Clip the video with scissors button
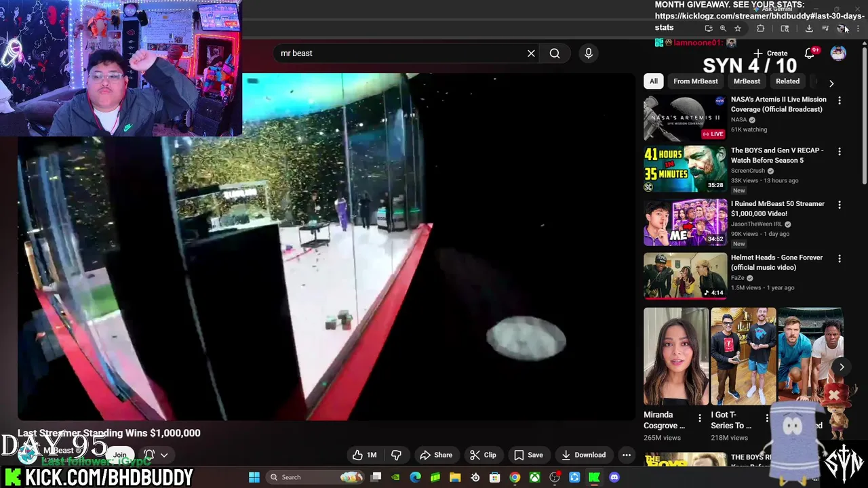868x488 pixels. click(x=483, y=455)
